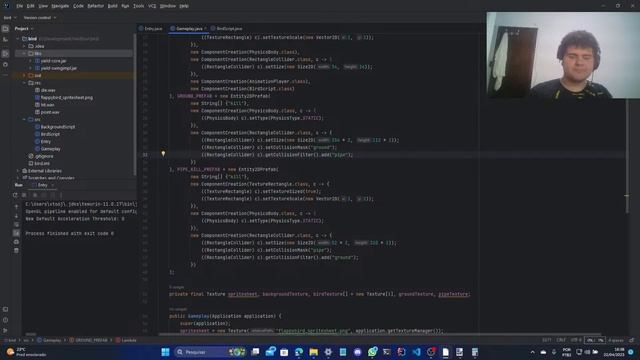Open the Refactor menu
640x360 pixels.
tap(96, 6)
